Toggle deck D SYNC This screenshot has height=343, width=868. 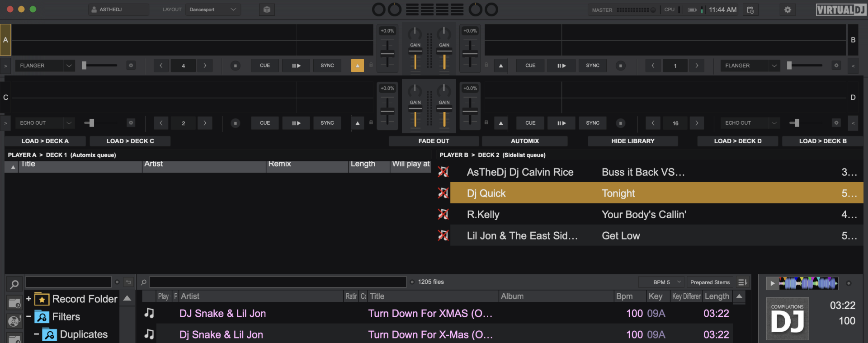click(x=593, y=123)
